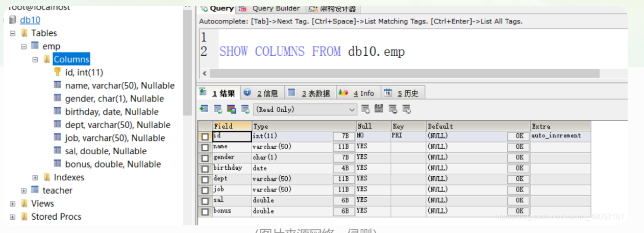Check the checkbox for the id row
The height and width of the screenshot is (233, 644).
pyautogui.click(x=205, y=136)
